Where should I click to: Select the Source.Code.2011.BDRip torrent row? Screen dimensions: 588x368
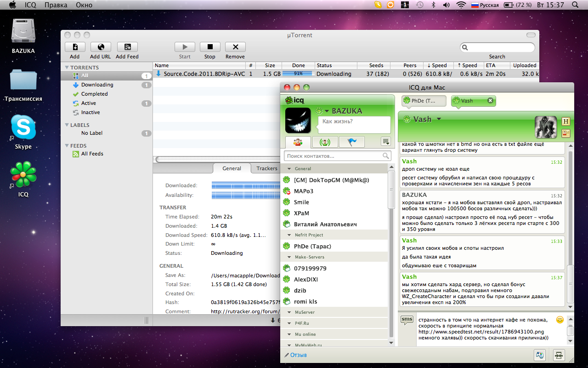345,74
